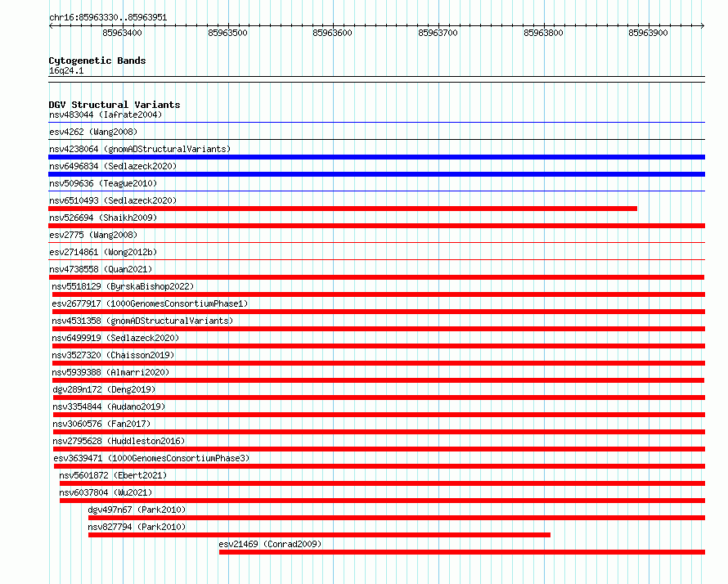Screen dimensions: 728x584
Task: Click the nsv526694 (Shaikh2009) label
Action: point(103,218)
